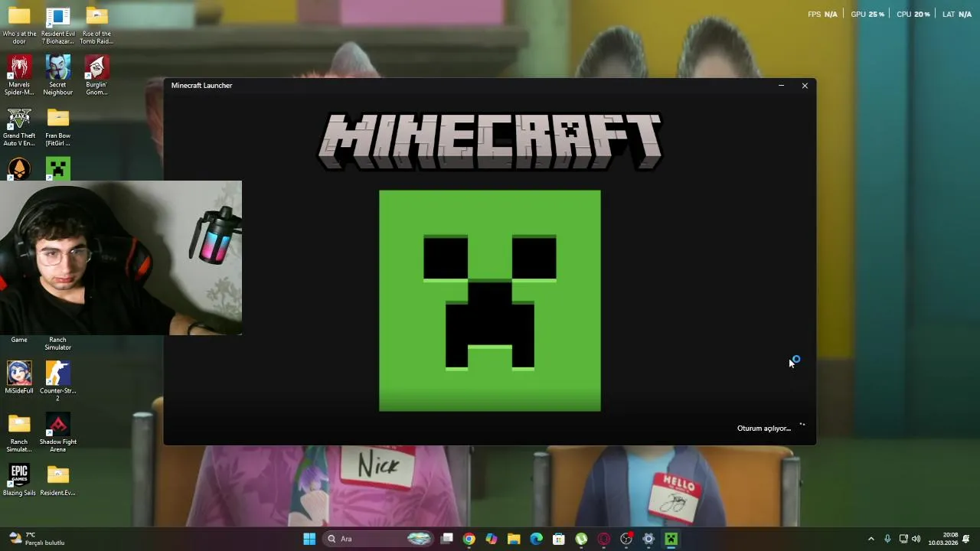Minimize the Minecraft Launcher window
This screenshot has width=980, height=551.
pyautogui.click(x=781, y=86)
